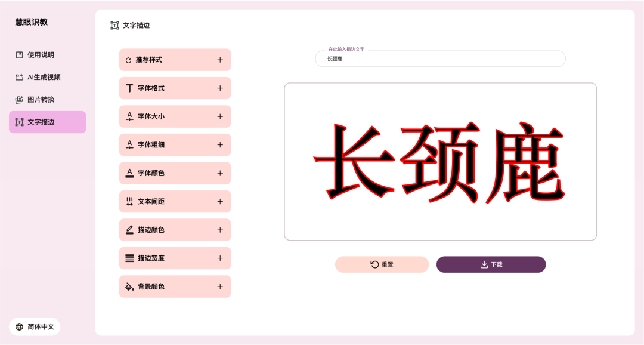This screenshot has width=644, height=345.
Task: Open the 简体中文 language selector
Action: pos(35,327)
